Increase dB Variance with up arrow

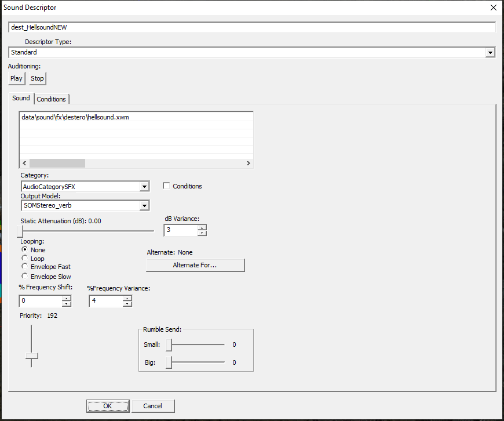pos(202,228)
